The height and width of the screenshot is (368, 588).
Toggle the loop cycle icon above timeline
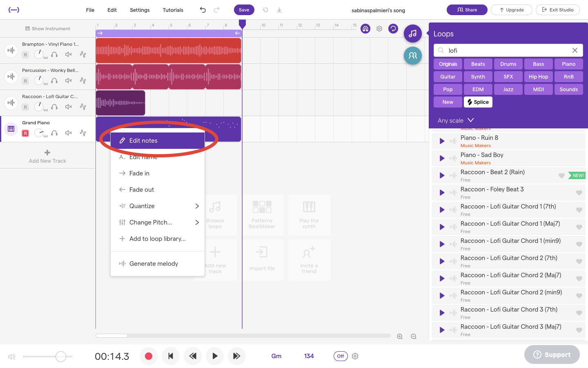click(x=393, y=29)
